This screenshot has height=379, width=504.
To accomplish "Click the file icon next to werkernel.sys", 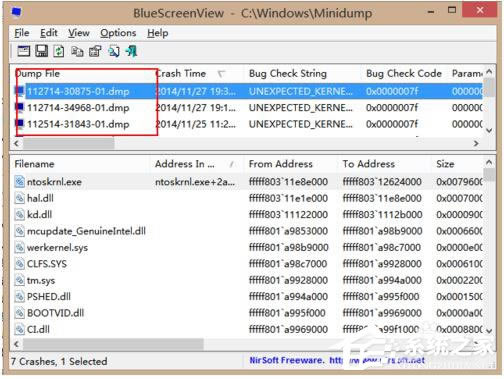I will point(19,247).
